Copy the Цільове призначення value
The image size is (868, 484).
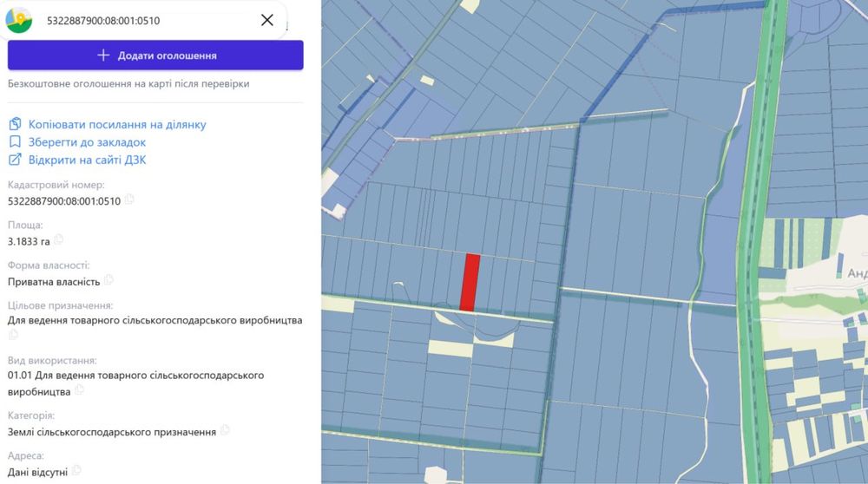13,335
